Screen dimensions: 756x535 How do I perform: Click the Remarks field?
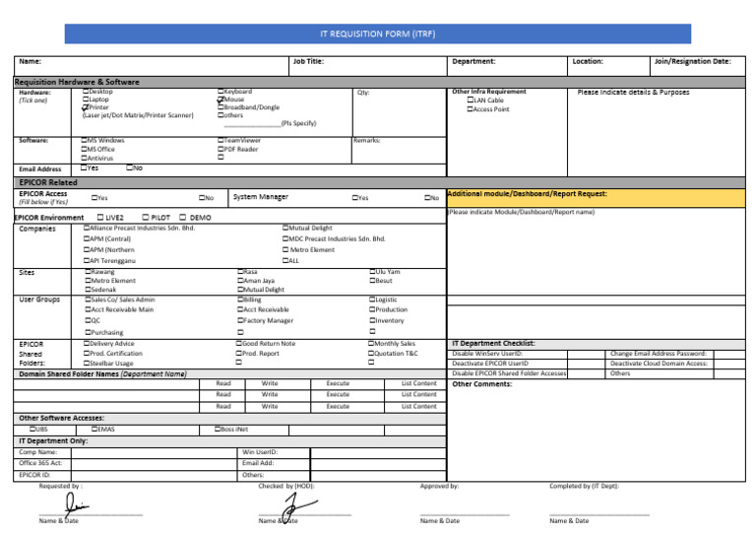click(x=400, y=150)
